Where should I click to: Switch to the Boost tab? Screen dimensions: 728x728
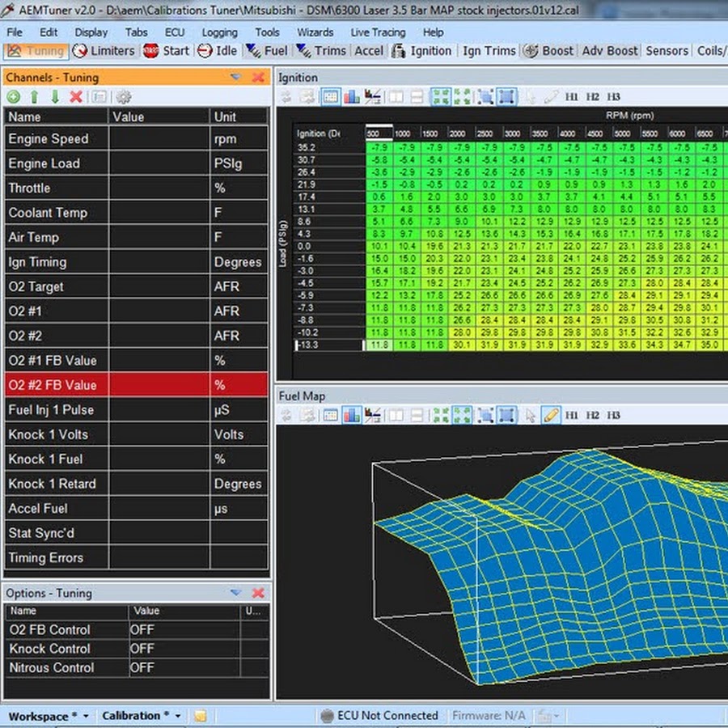click(x=548, y=51)
